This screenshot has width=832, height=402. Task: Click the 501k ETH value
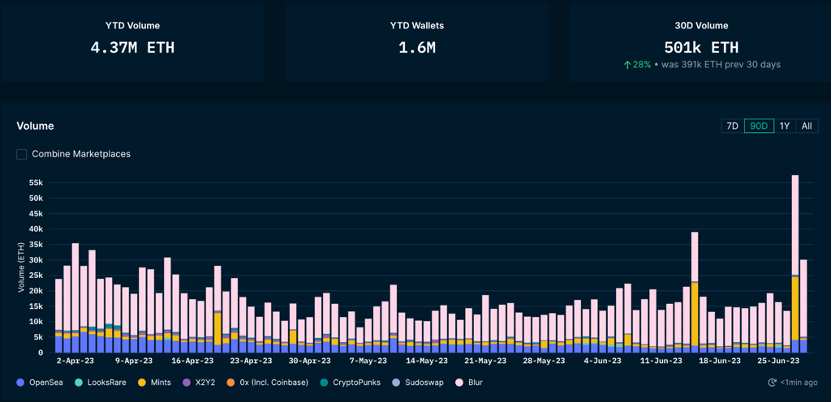[701, 48]
